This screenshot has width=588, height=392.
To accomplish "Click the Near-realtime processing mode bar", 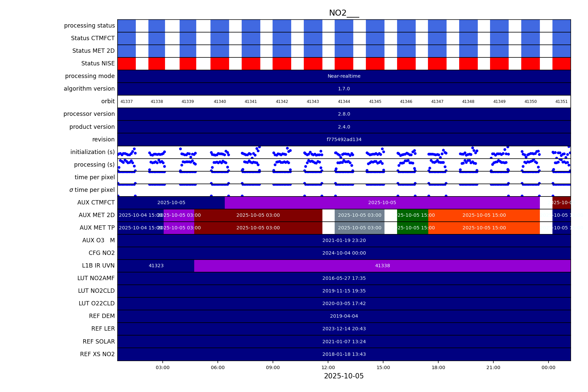I will (344, 76).
